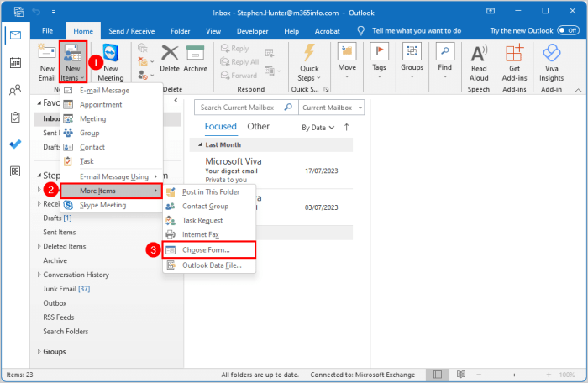Switch to Other inbox tab
This screenshot has height=383, width=588.
258,127
